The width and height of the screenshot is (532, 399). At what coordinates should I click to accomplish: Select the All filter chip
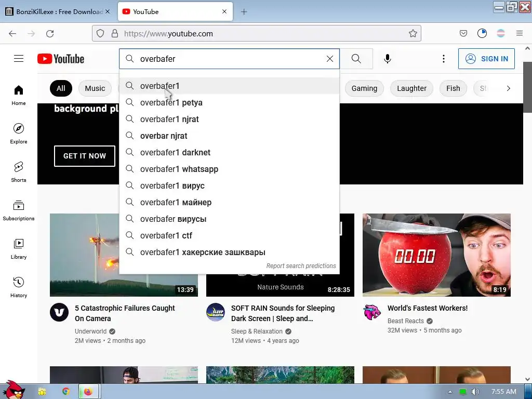(x=61, y=88)
